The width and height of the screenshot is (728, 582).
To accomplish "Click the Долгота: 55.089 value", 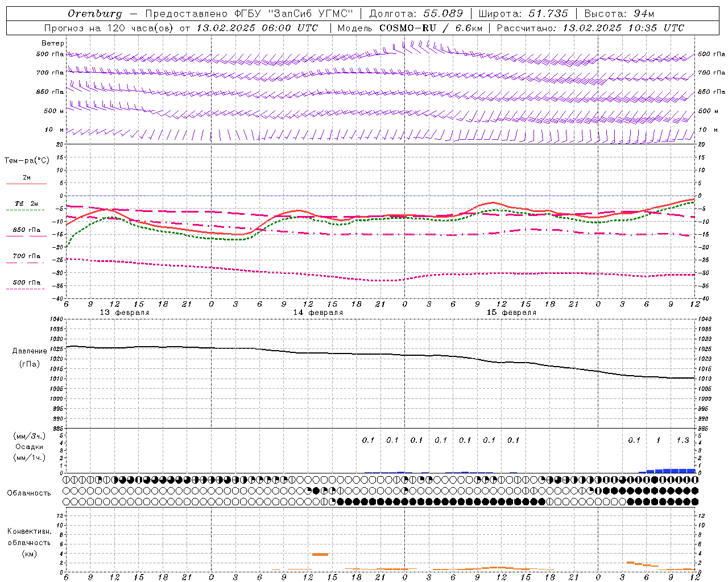I will click(x=416, y=14).
